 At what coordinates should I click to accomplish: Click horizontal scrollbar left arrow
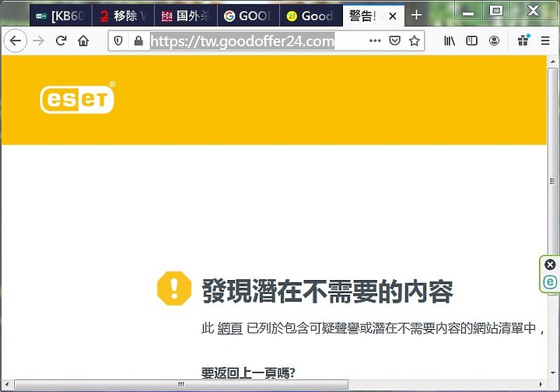[7, 384]
